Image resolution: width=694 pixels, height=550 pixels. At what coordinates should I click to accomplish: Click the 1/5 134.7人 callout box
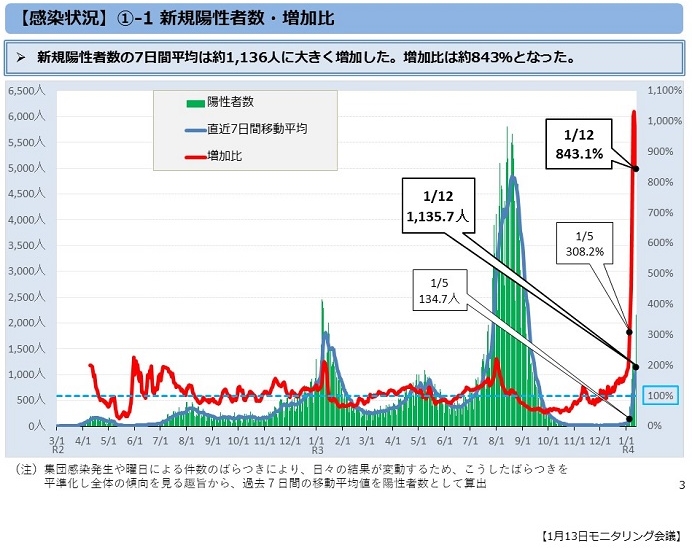[440, 290]
